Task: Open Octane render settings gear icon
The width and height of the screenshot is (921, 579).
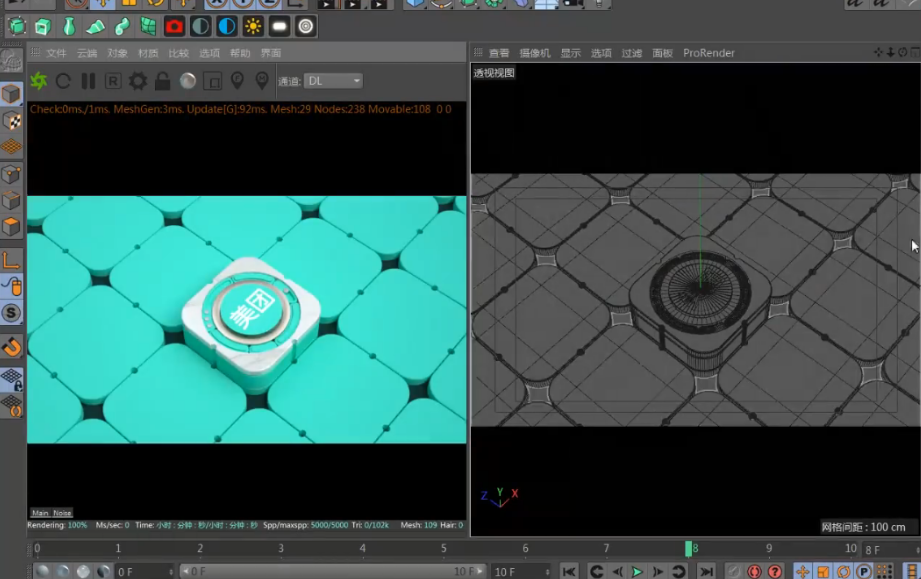Action: [x=138, y=81]
